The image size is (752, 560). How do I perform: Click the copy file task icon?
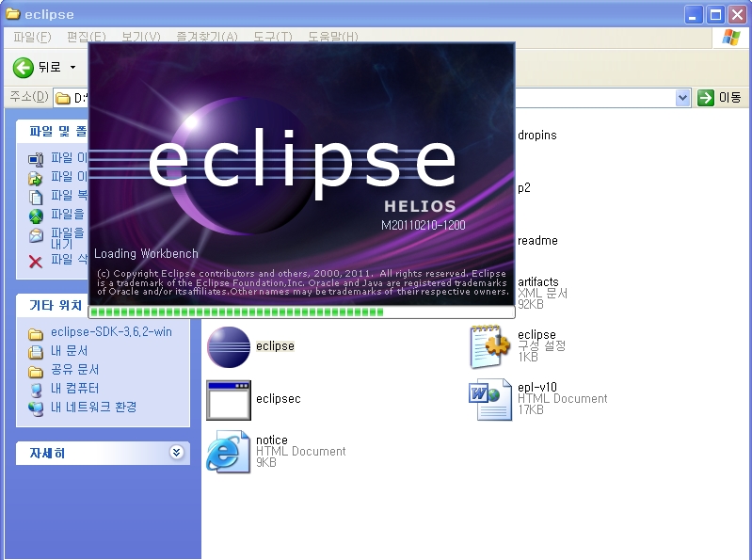pos(36,197)
